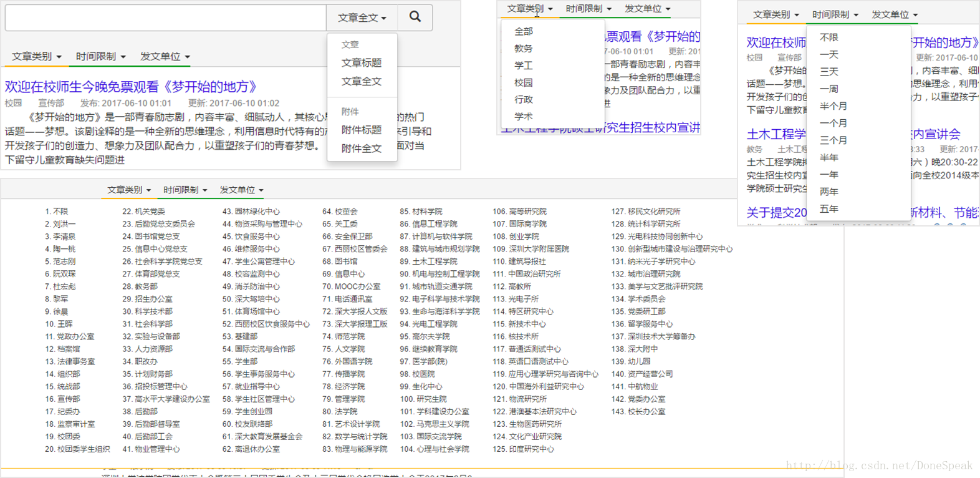980x478 pixels.
Task: Select 校园 in the article category menu
Action: (x=524, y=82)
